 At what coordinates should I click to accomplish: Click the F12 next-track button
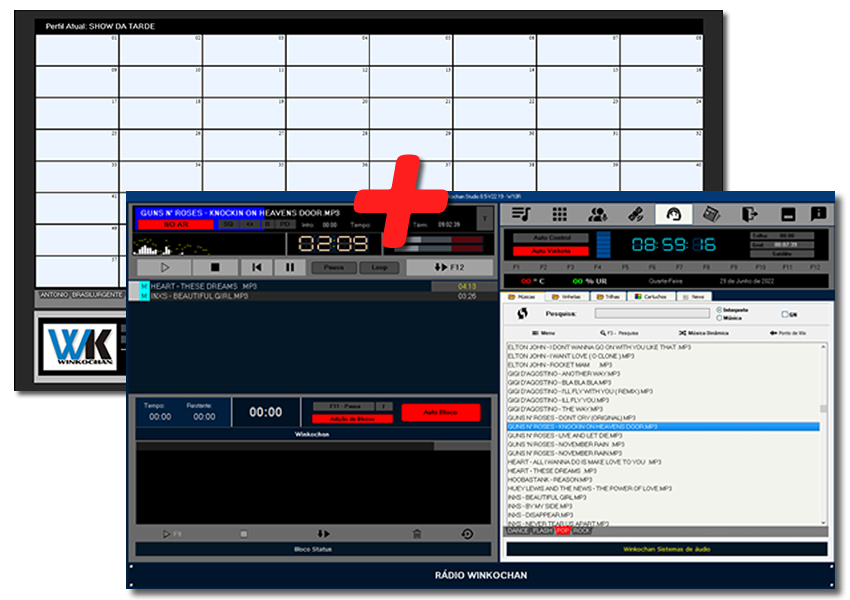449,267
